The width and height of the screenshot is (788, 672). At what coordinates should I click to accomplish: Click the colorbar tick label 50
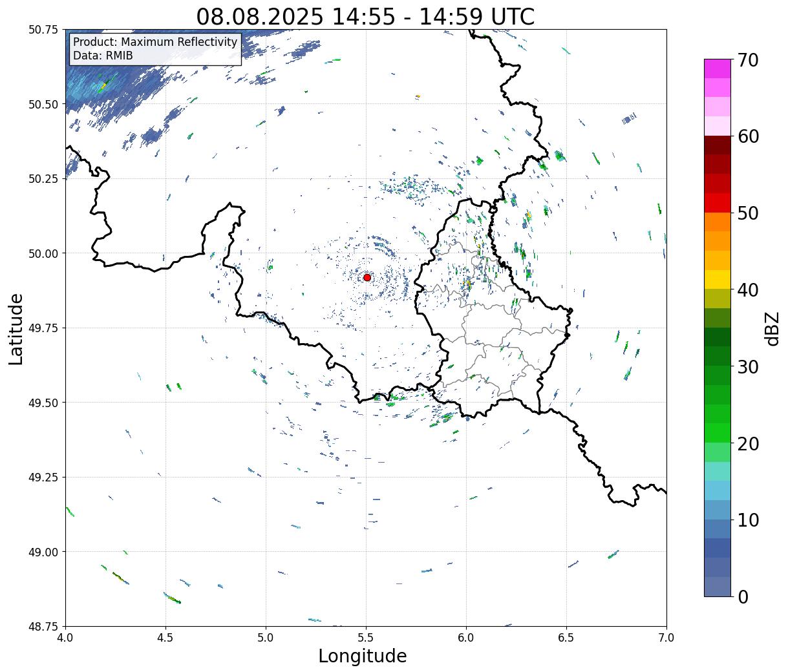coord(747,213)
